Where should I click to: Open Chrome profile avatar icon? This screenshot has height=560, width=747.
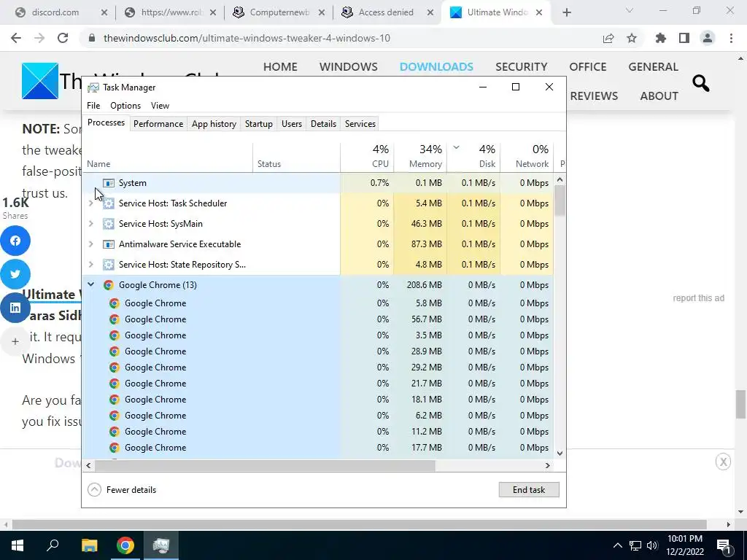tap(708, 38)
